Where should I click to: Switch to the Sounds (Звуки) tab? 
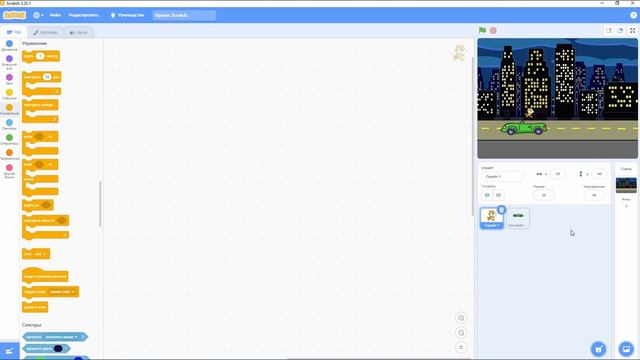tap(78, 32)
